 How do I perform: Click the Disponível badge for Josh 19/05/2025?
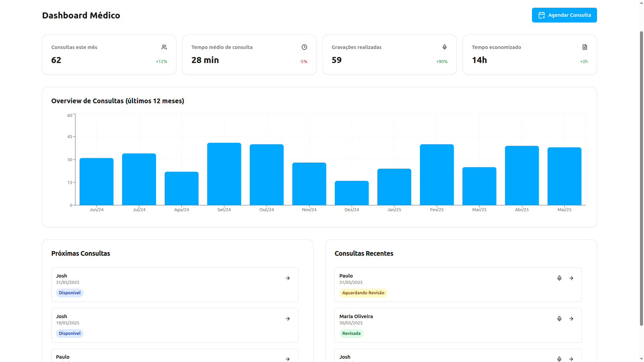70,334
